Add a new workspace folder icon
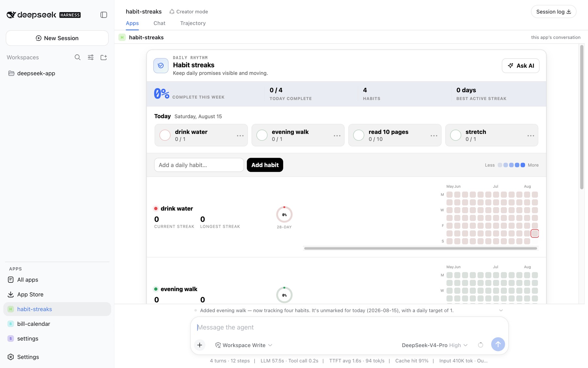Screen dimensions: 588x368 (104, 57)
